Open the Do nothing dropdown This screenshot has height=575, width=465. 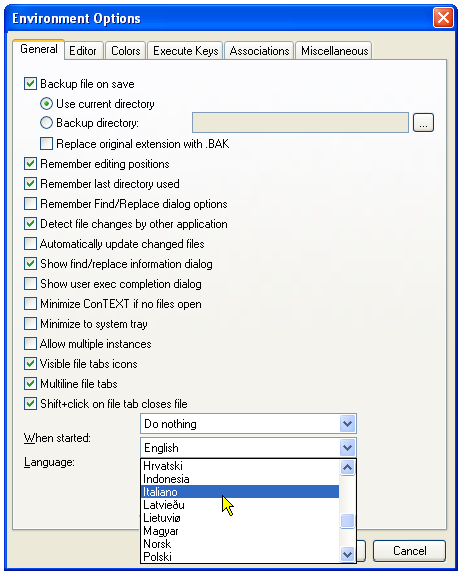(248, 424)
